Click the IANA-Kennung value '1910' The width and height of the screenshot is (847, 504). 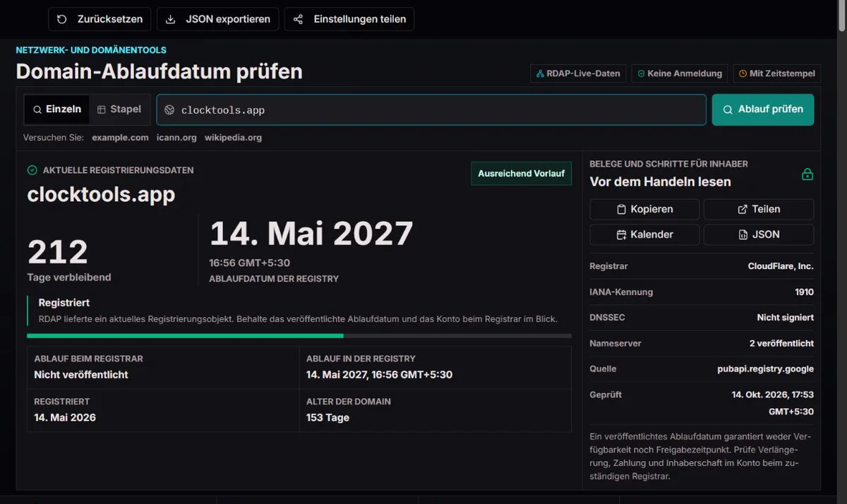click(x=804, y=292)
